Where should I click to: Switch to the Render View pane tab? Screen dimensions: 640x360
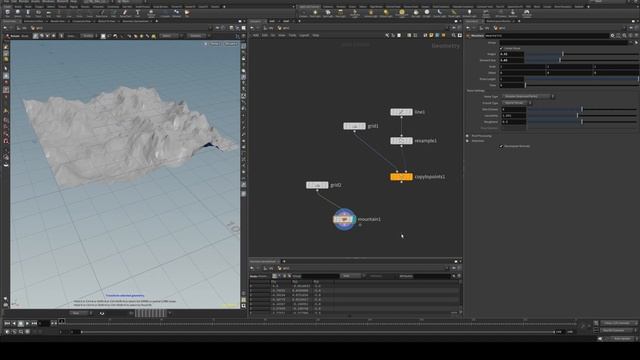pos(58,21)
